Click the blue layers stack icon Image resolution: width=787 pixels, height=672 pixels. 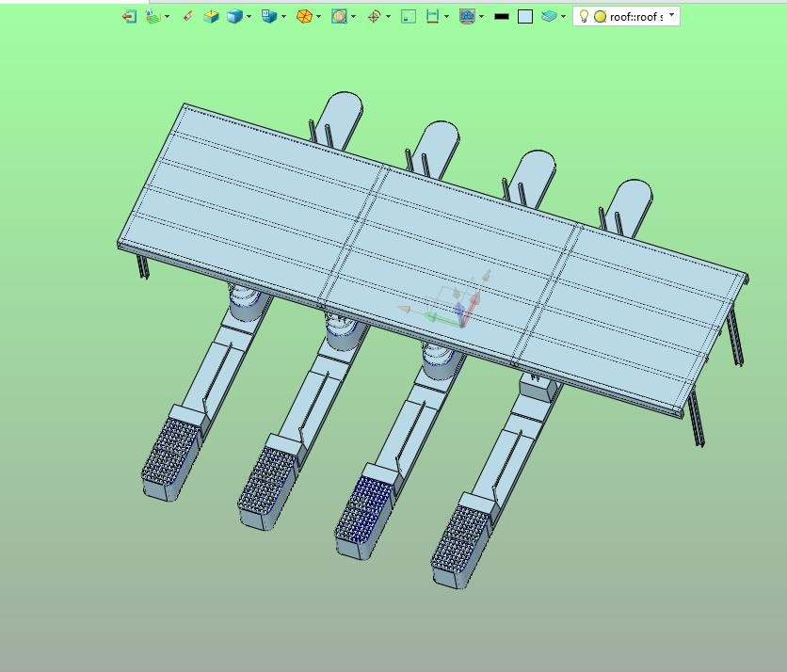coord(549,17)
